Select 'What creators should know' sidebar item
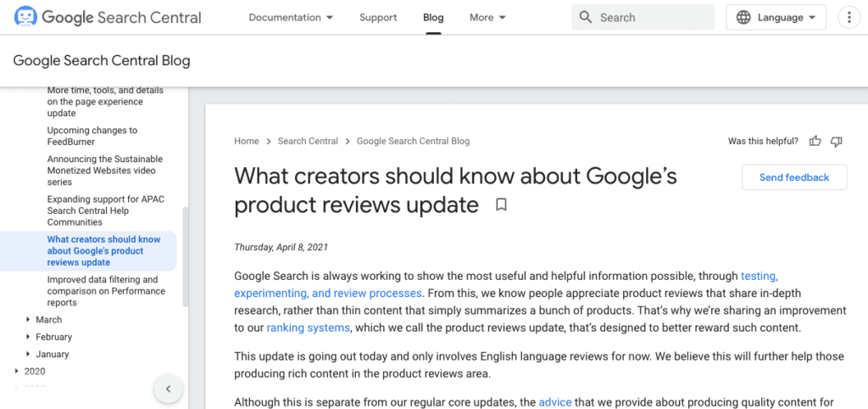Screen dimensions: 868x409 coord(104,251)
